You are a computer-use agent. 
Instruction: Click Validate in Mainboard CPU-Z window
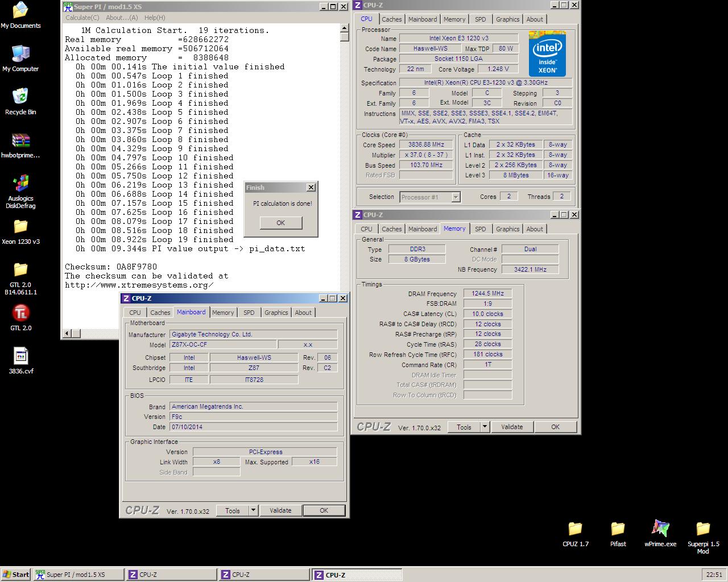point(280,510)
